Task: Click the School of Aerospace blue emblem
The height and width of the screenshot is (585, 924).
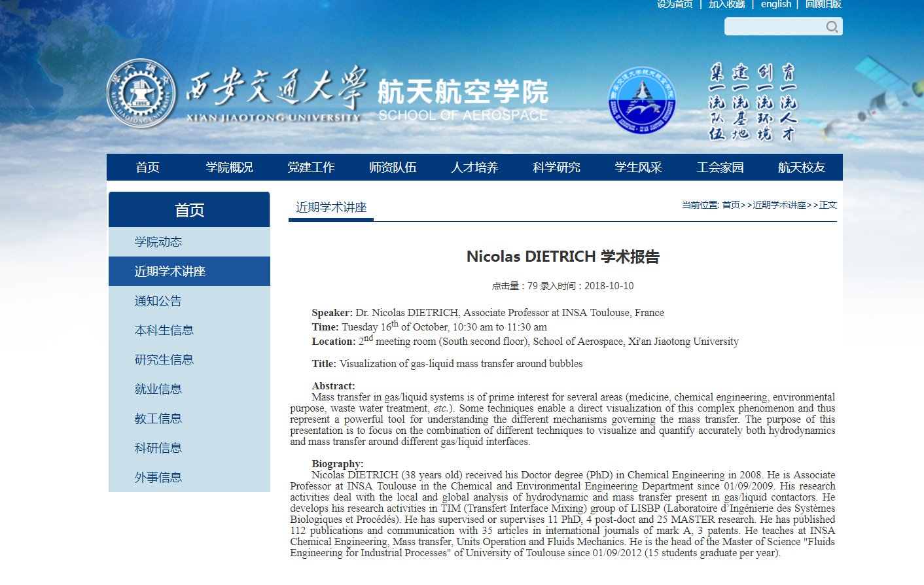Action: click(641, 99)
